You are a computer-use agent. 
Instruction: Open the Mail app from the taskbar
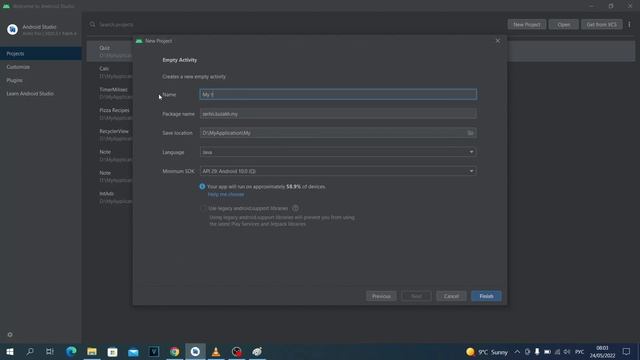(x=133, y=351)
